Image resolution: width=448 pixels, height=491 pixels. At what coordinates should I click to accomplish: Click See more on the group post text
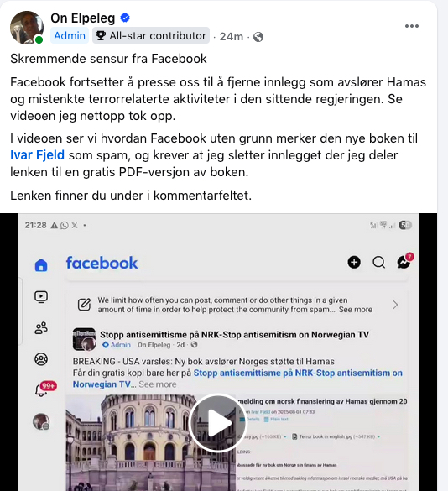pyautogui.click(x=158, y=384)
